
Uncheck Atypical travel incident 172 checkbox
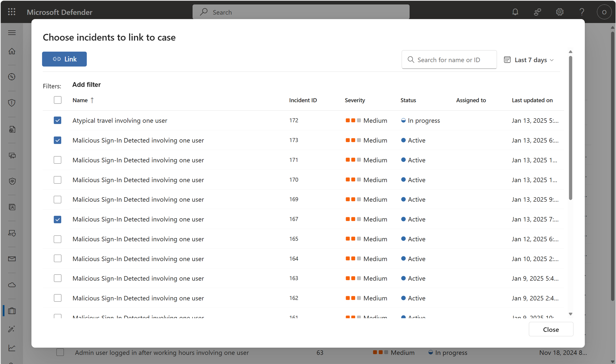point(58,121)
